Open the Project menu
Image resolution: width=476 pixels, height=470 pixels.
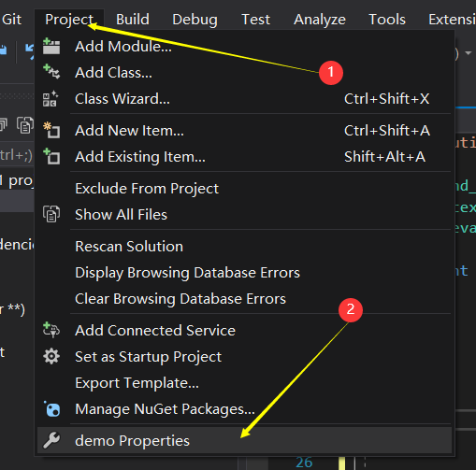(69, 20)
